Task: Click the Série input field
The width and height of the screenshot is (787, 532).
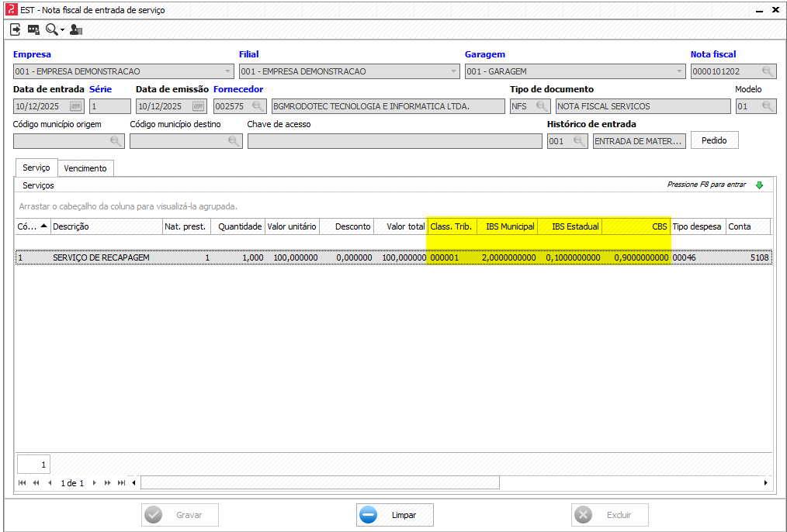Action: 110,106
